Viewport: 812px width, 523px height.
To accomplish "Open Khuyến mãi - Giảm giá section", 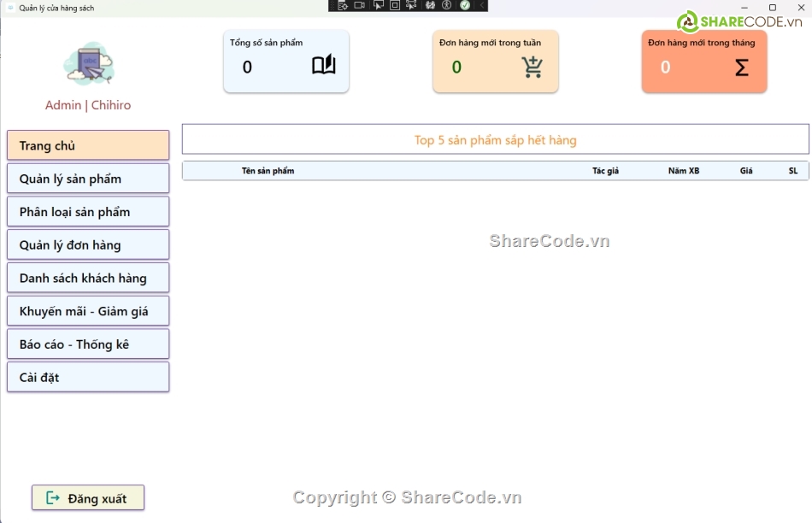I will (88, 311).
